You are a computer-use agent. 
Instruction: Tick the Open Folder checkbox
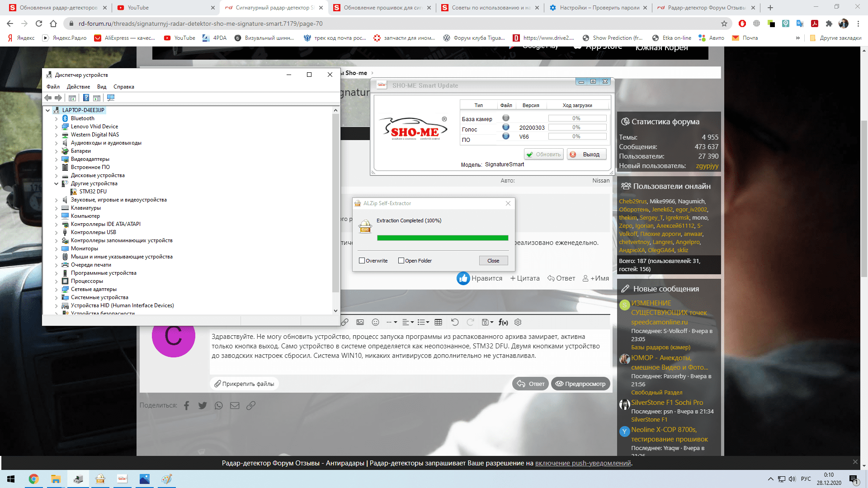[401, 261]
